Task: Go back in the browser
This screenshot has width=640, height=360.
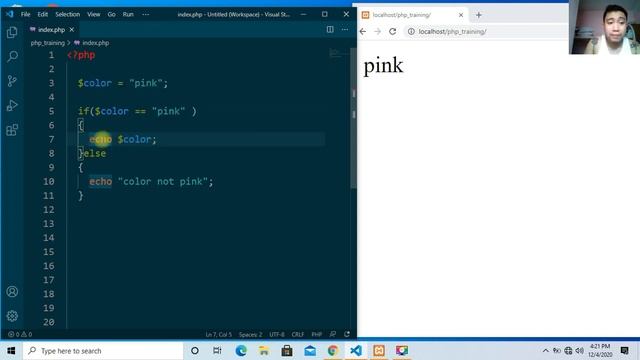Action: coord(363,31)
